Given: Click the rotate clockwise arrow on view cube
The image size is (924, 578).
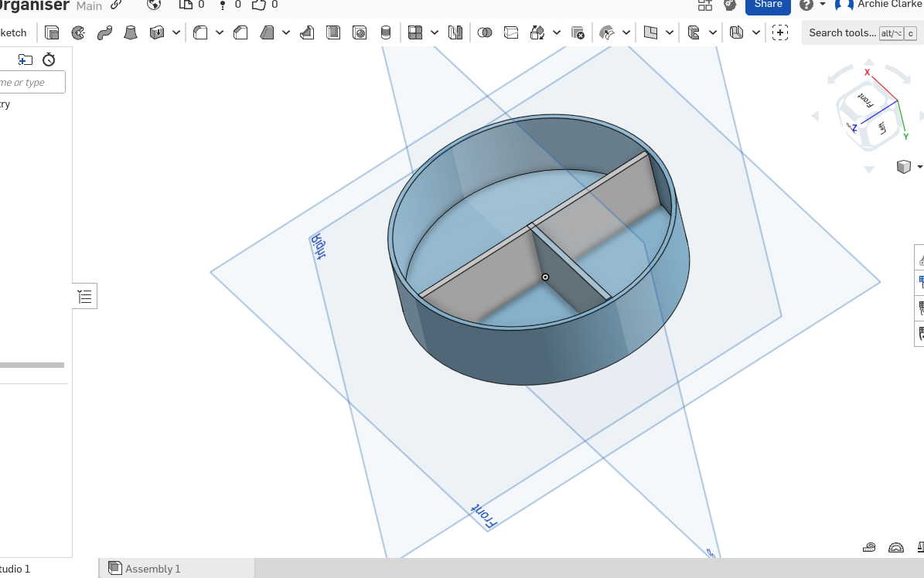Looking at the screenshot, I should tap(898, 76).
